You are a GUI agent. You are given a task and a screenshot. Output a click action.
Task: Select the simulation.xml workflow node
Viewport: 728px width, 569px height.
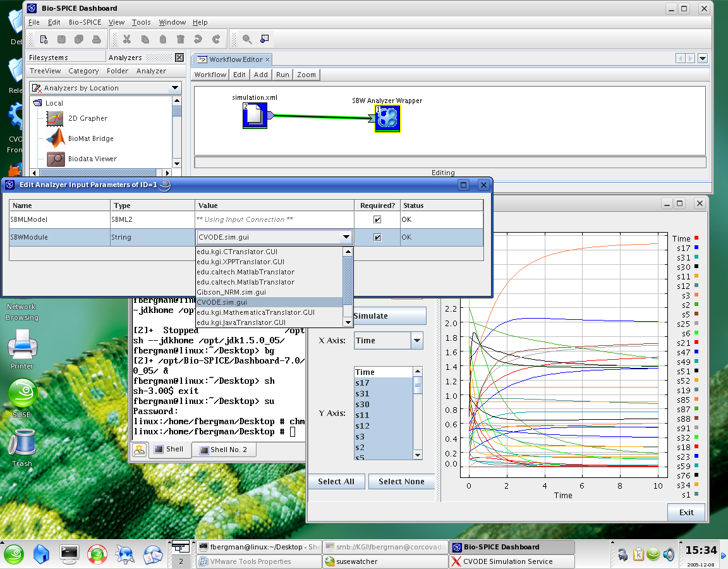255,115
